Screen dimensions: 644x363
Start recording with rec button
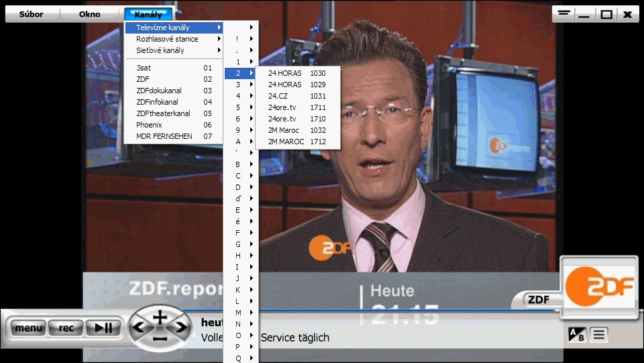(66, 328)
